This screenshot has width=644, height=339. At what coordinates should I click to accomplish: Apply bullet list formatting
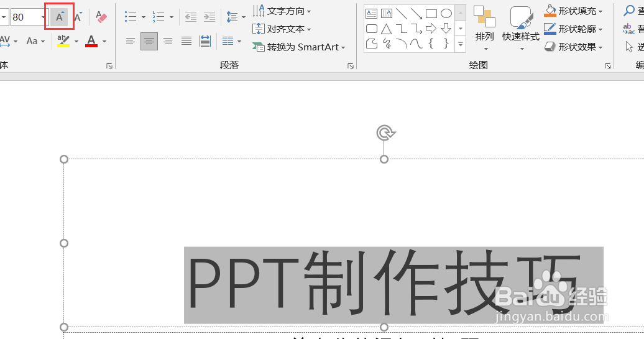click(x=131, y=17)
